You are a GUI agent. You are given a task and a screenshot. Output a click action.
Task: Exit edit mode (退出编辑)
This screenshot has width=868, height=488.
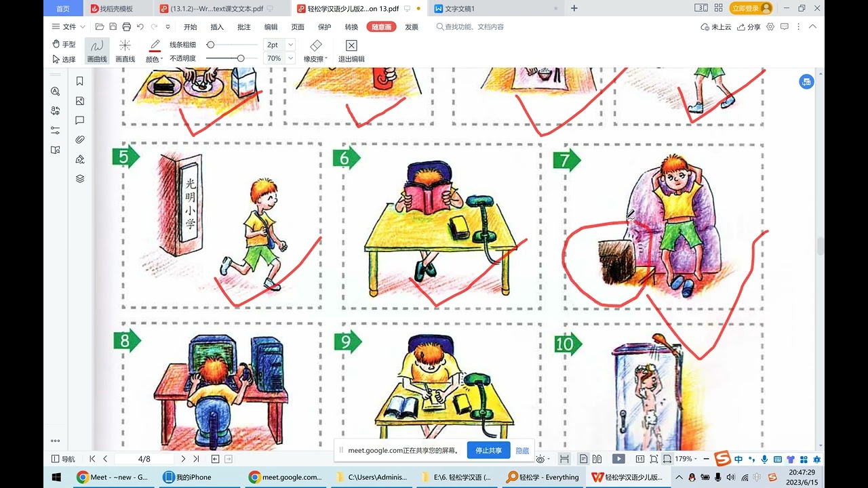(x=351, y=51)
